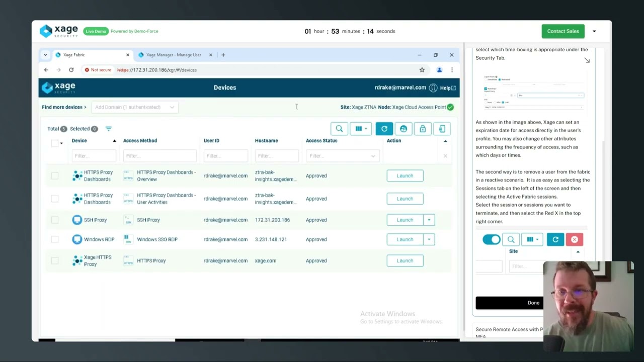Open the tab search chevron
The image size is (644, 362).
[x=45, y=55]
